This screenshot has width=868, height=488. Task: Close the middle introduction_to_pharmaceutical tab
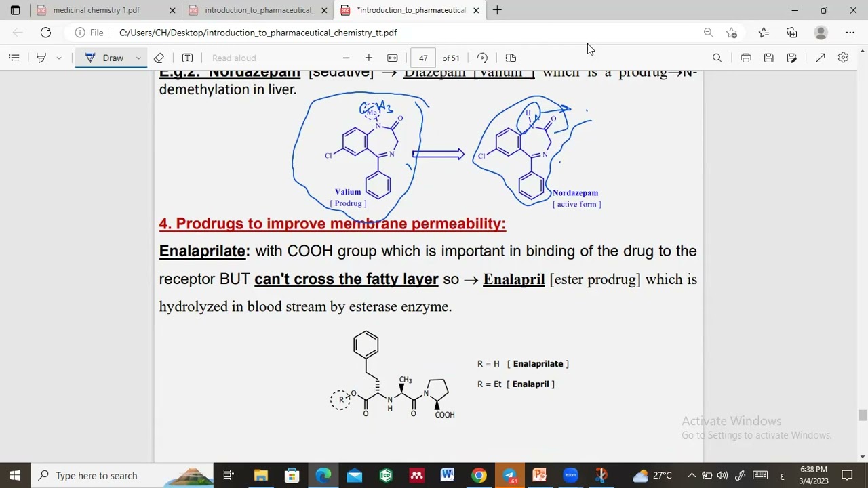(x=324, y=10)
